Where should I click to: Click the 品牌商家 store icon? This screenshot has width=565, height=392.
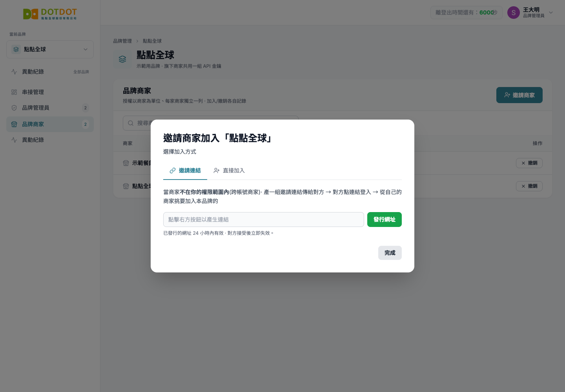click(14, 124)
